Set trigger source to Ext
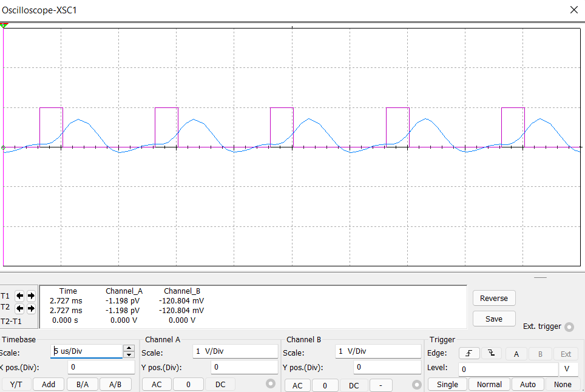Screen dimensions: 585x392 click(x=566, y=354)
